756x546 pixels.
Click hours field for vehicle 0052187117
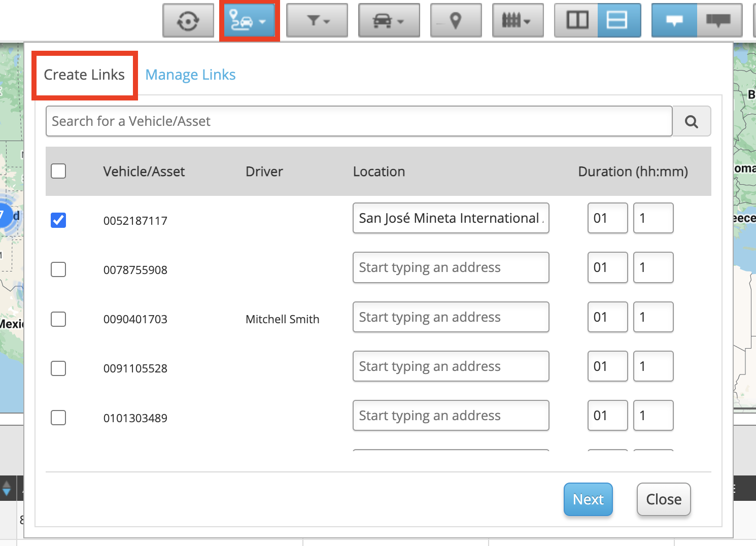pos(608,218)
